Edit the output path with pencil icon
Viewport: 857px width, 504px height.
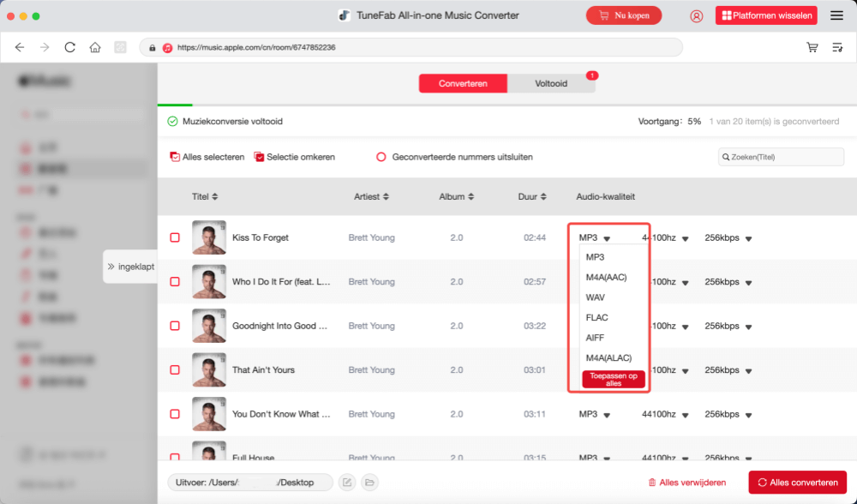pos(347,483)
